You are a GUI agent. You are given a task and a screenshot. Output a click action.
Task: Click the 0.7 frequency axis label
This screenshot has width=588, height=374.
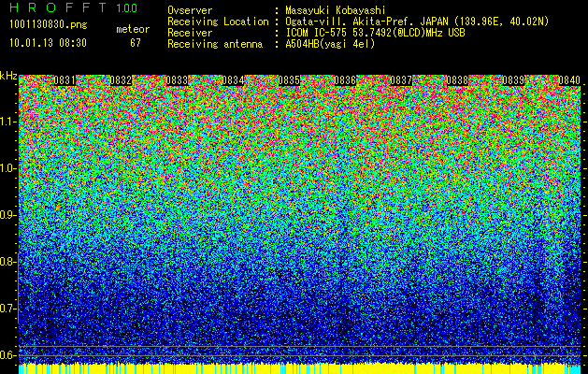point(7,309)
